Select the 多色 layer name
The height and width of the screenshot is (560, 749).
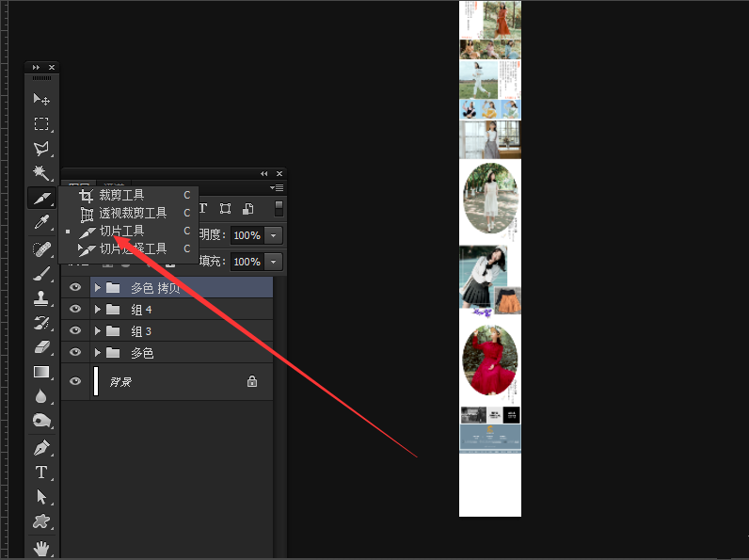tap(142, 353)
